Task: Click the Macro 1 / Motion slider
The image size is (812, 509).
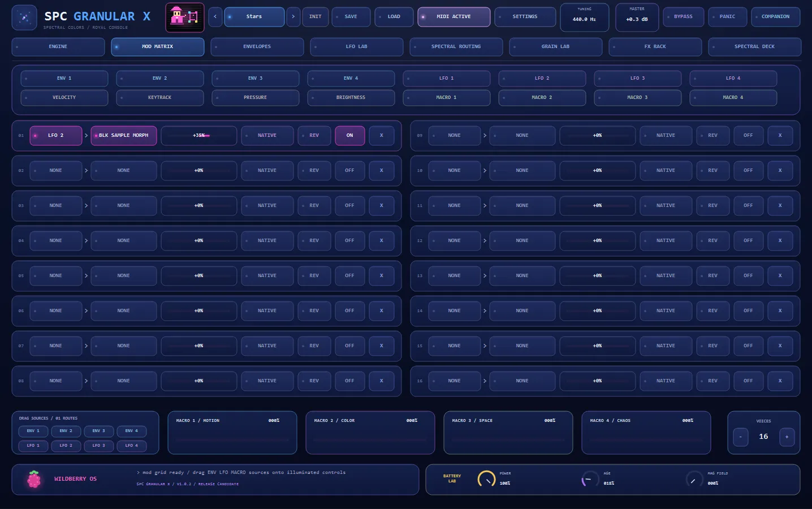Action: coord(232,439)
